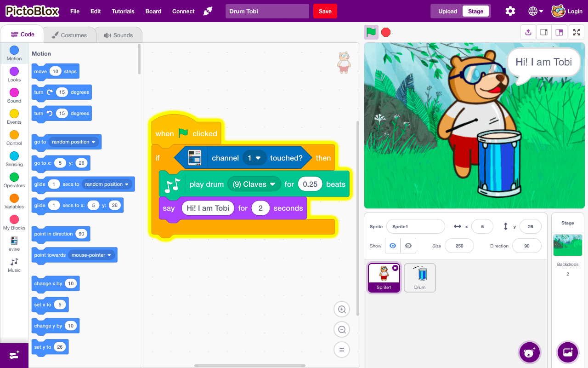Open the add extension button at bottom left
This screenshot has height=368, width=588.
click(x=14, y=355)
